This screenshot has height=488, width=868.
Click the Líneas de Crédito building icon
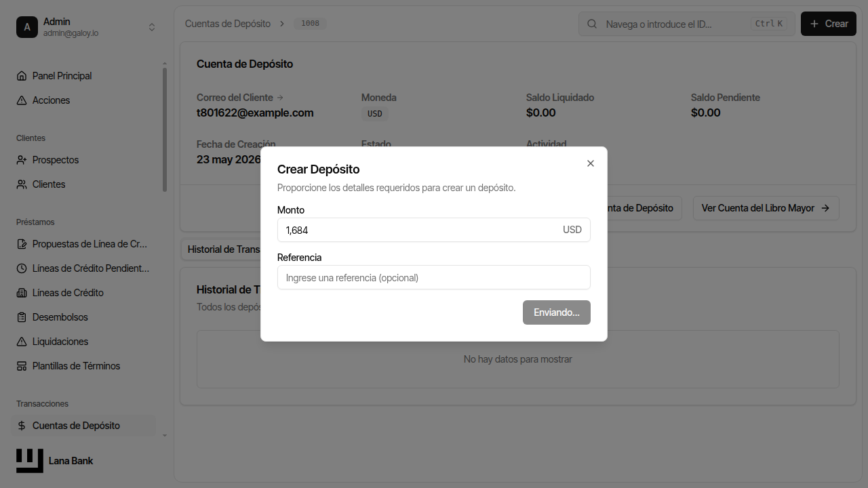click(22, 293)
